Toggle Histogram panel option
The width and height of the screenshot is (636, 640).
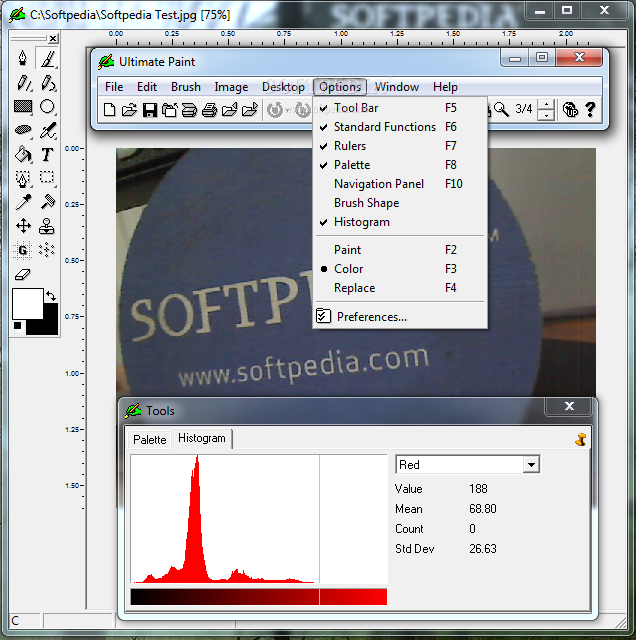pos(400,222)
